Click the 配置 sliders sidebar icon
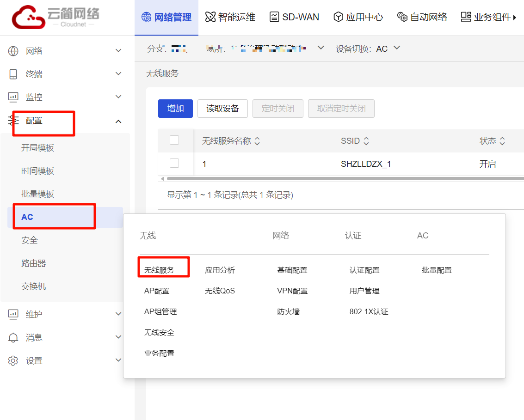The height and width of the screenshot is (420, 524). (x=13, y=121)
